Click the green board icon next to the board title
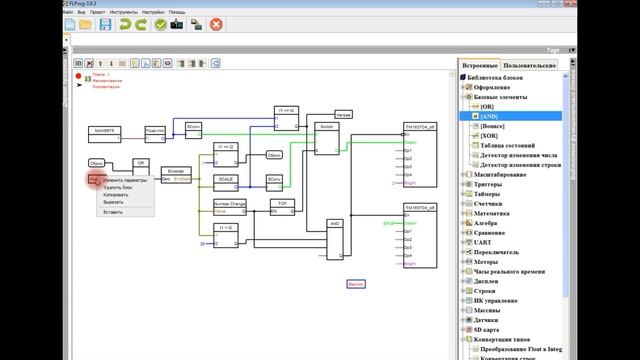640x360 pixels. pyautogui.click(x=88, y=79)
